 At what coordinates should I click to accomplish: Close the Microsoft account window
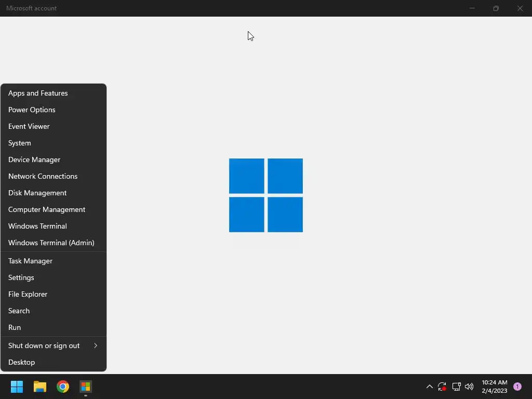(520, 8)
